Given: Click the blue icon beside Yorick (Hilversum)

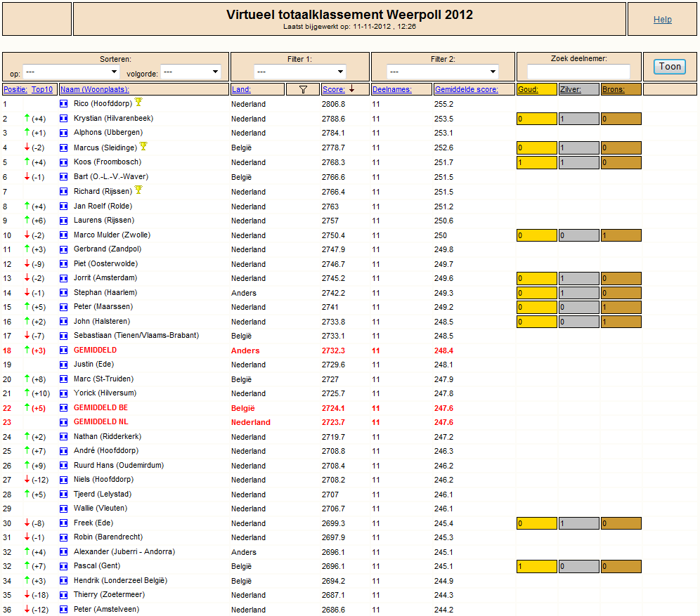Looking at the screenshot, I should pyautogui.click(x=64, y=393).
